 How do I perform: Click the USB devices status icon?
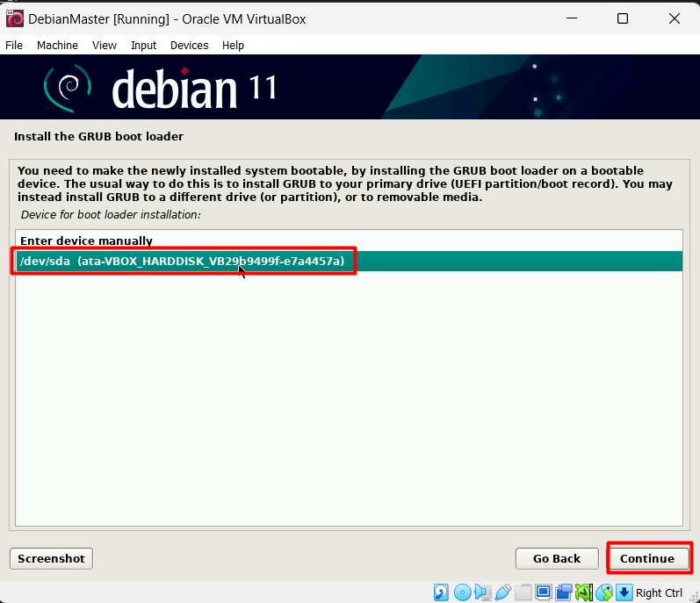point(503,592)
